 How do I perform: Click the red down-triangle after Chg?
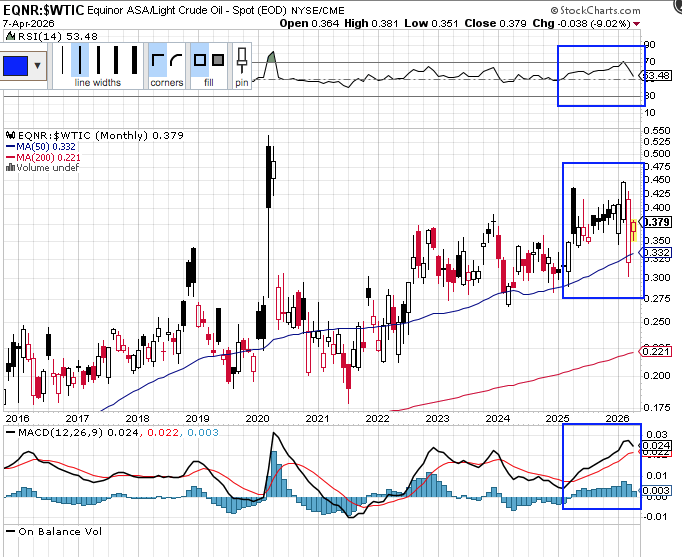click(x=637, y=24)
